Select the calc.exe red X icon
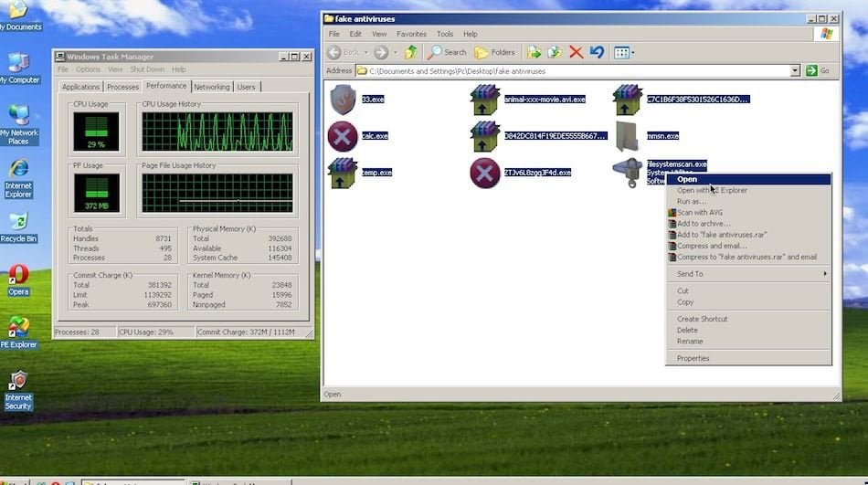The image size is (868, 485). (x=342, y=136)
